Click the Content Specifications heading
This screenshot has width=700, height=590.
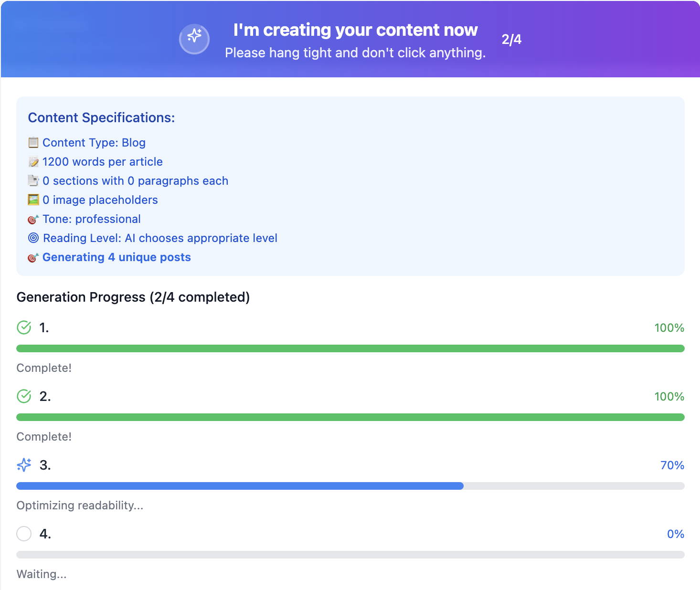point(101,118)
